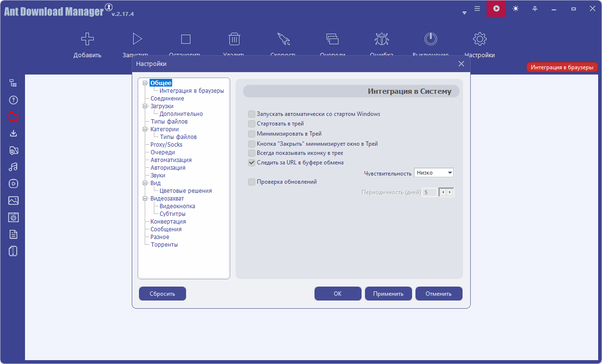Screen dimensions: 602x364
Task: Click the red Интеграция в браузеры button
Action: (x=562, y=67)
